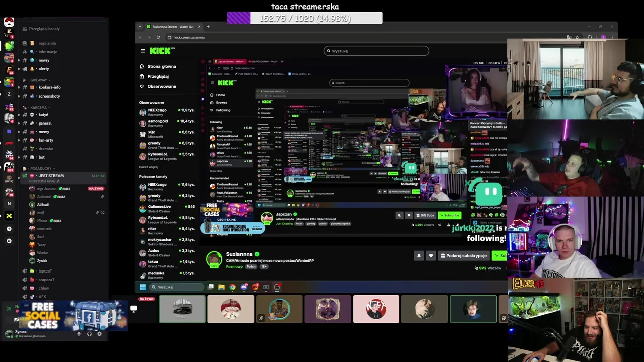Collapse the KARCZMA category

[36, 107]
